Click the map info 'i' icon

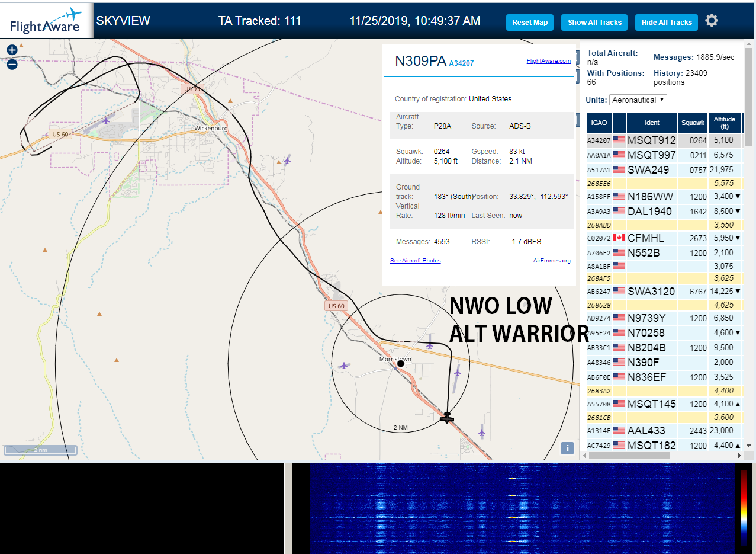[x=567, y=448]
